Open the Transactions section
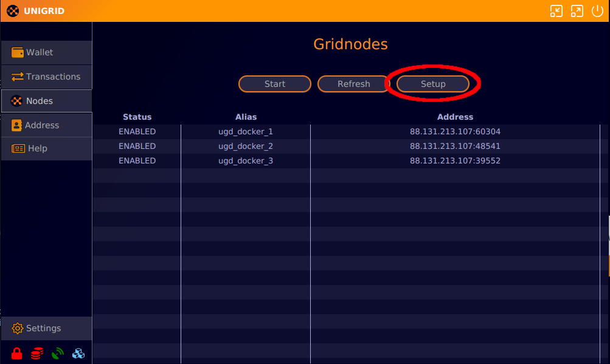This screenshot has height=364, width=610. coord(47,77)
